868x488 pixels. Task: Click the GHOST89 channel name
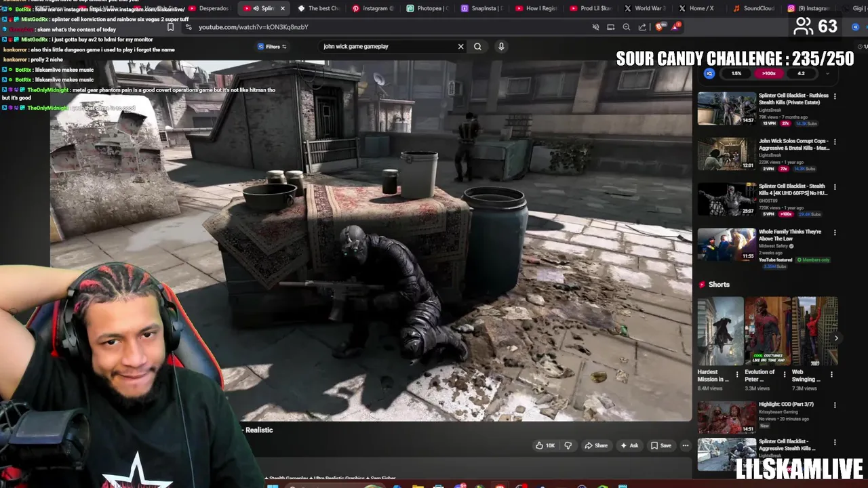click(768, 201)
